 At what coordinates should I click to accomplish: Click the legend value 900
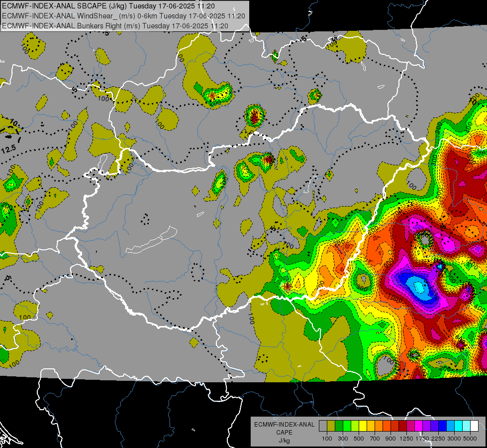(390, 439)
